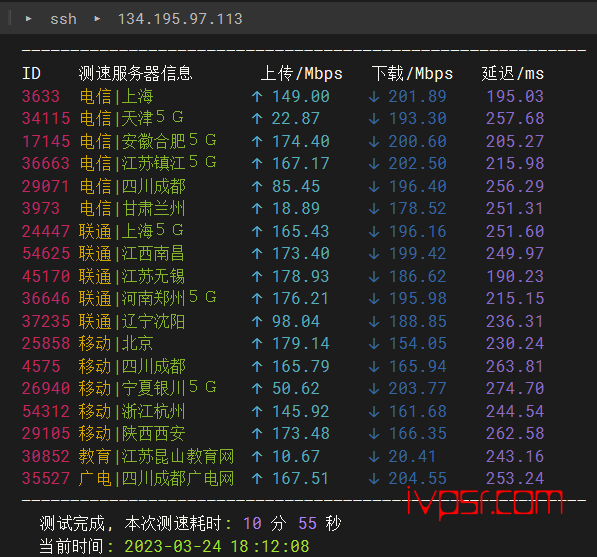Click latency value 263.81
The image size is (597, 557).
pyautogui.click(x=515, y=366)
